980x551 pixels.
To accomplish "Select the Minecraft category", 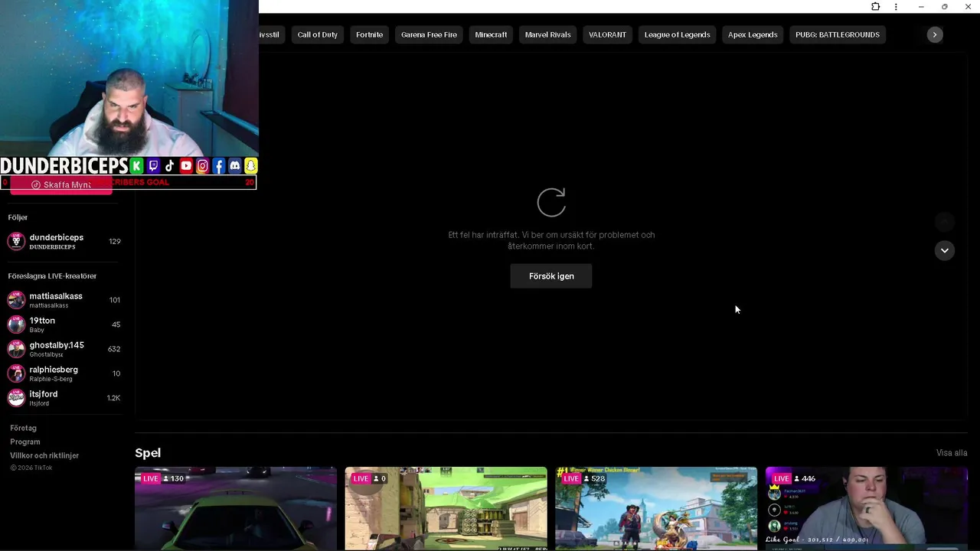I will [491, 34].
